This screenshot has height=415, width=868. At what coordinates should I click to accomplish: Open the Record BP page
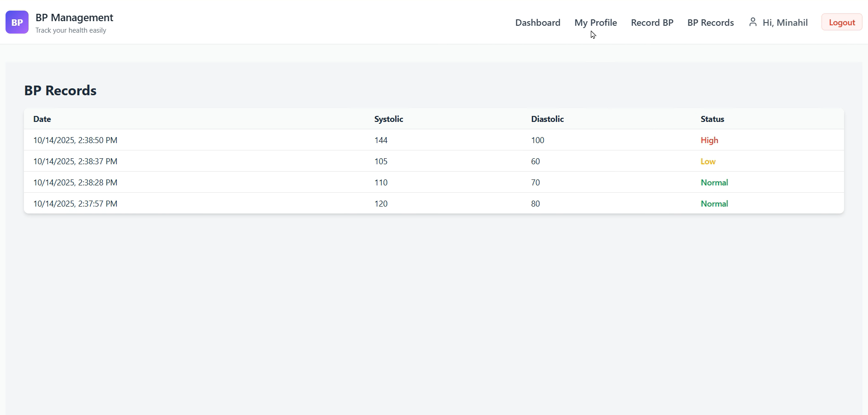coord(652,23)
